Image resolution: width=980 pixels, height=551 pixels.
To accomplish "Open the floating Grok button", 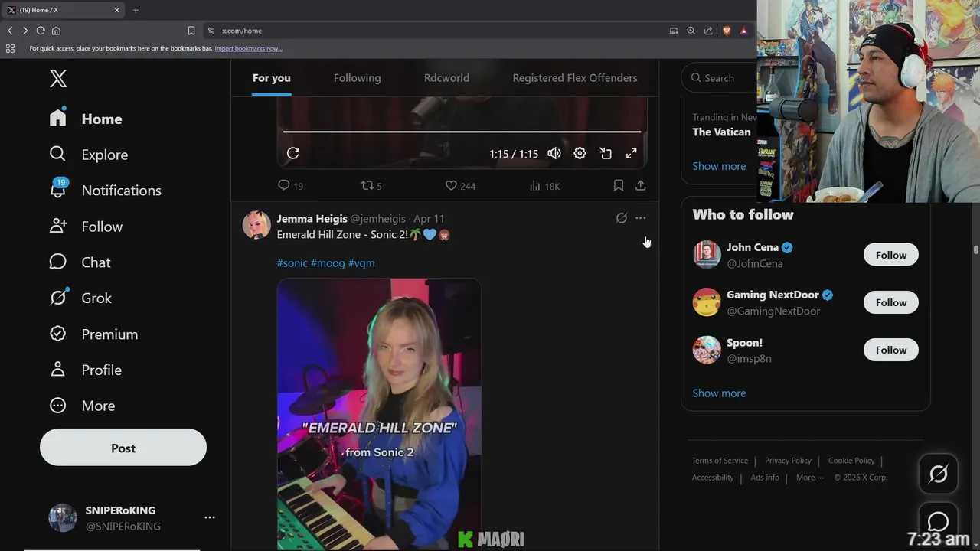I will pos(939,474).
